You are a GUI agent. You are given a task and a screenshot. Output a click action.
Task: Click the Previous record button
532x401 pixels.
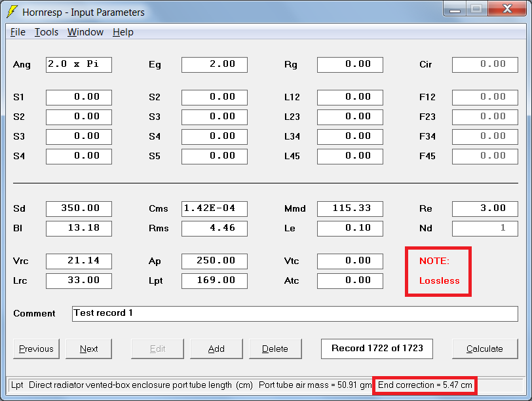coord(36,349)
